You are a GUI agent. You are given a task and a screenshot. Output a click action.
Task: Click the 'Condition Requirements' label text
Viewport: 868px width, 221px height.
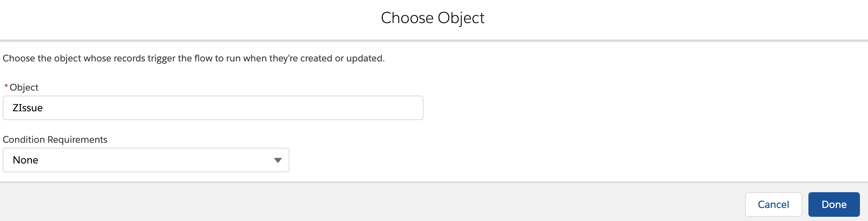(x=55, y=140)
